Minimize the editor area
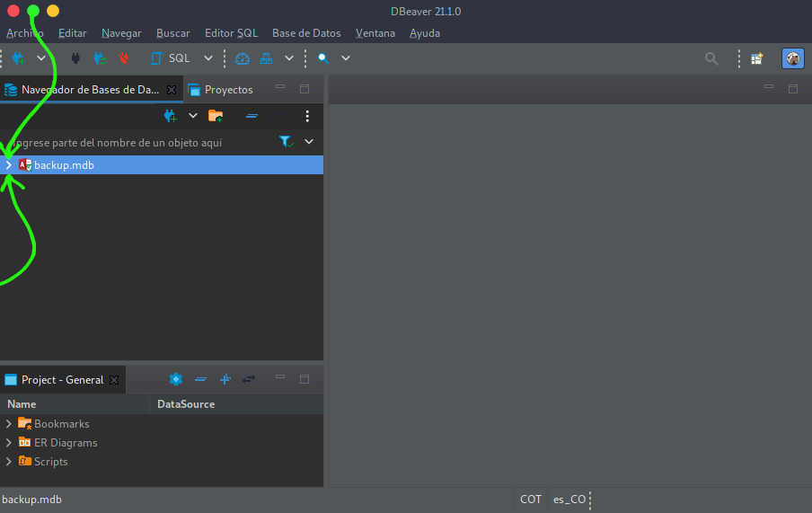812x513 pixels. click(x=769, y=86)
